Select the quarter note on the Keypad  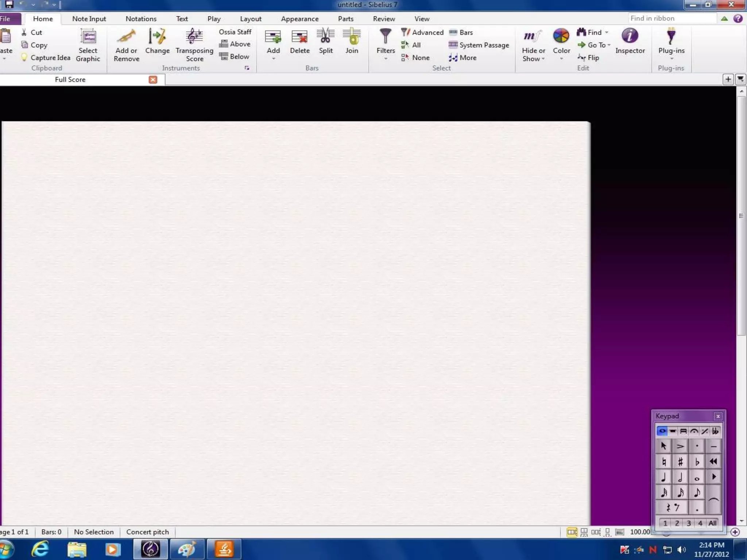click(x=664, y=477)
